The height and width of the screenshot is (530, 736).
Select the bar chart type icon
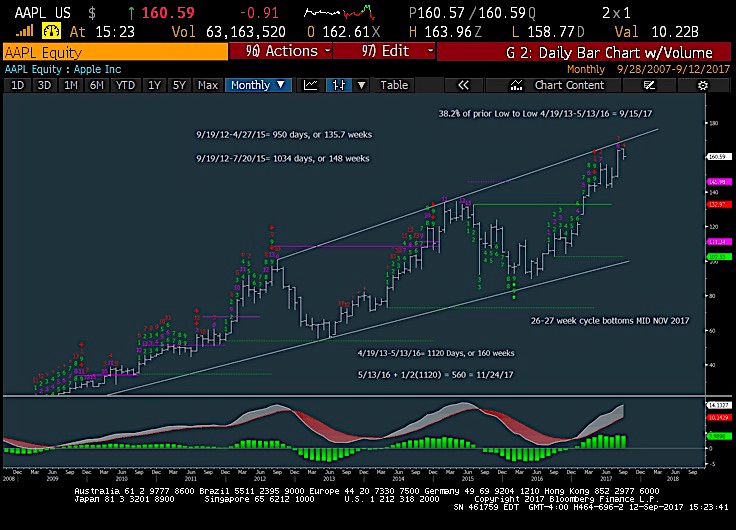pos(338,85)
